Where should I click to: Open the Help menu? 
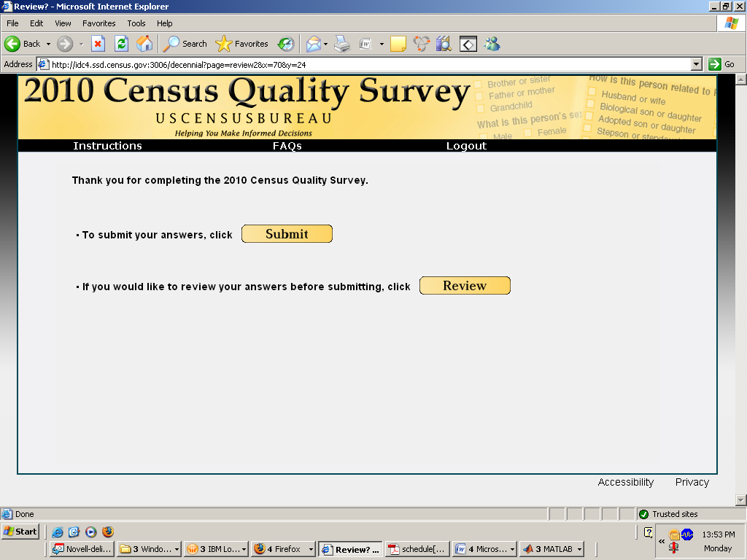click(164, 23)
